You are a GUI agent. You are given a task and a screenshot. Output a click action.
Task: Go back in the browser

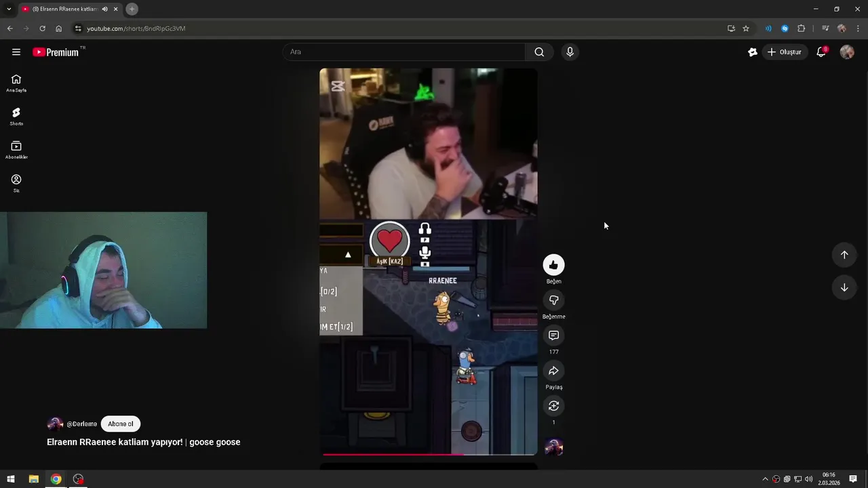(9, 28)
